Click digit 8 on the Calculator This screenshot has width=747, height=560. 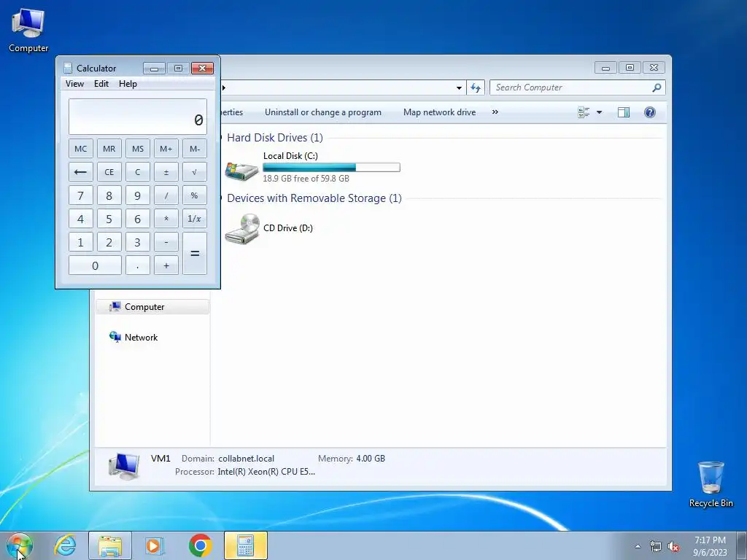coord(109,195)
